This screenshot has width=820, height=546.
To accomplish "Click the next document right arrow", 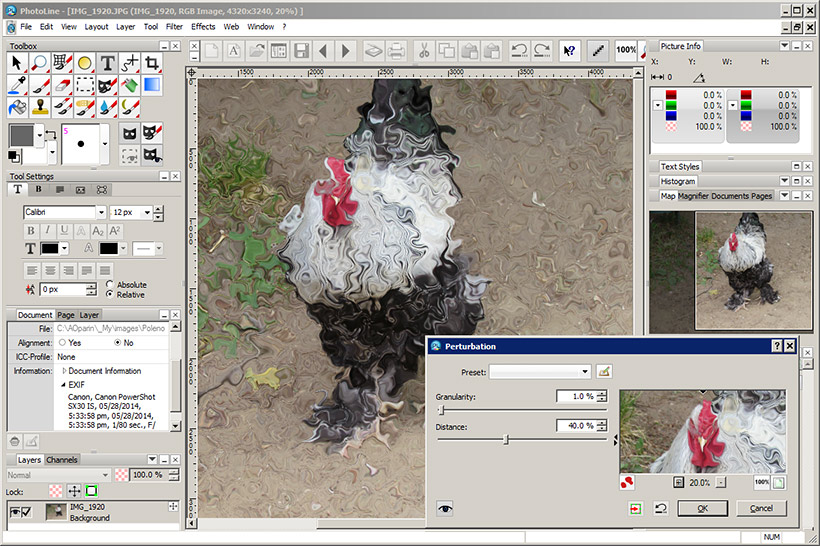I will (x=345, y=51).
